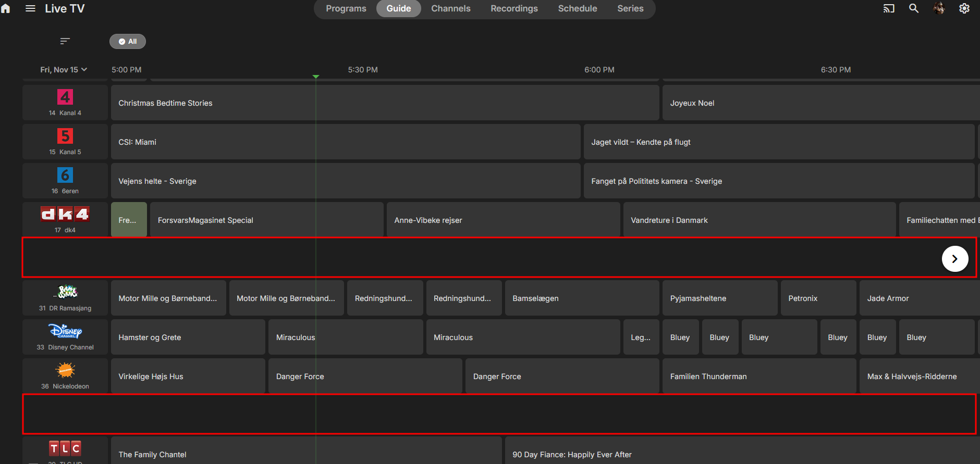The width and height of the screenshot is (980, 464).
Task: Click the green current time marker
Action: tap(316, 77)
